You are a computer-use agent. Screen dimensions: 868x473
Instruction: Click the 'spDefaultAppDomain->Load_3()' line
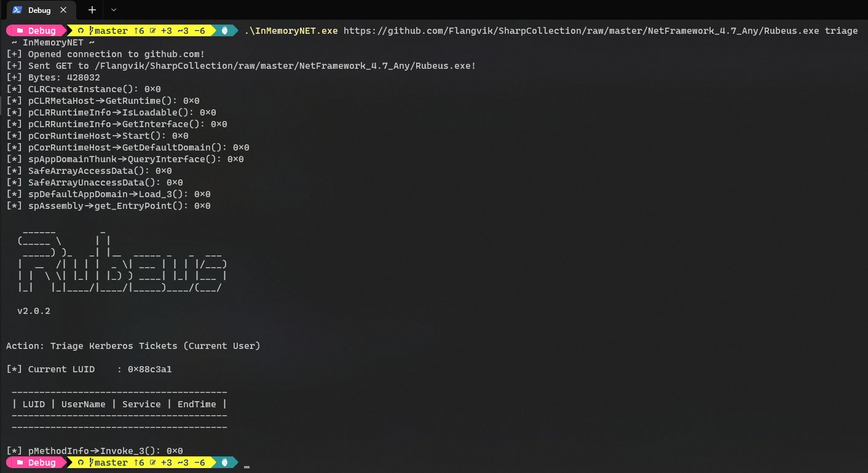coord(108,194)
